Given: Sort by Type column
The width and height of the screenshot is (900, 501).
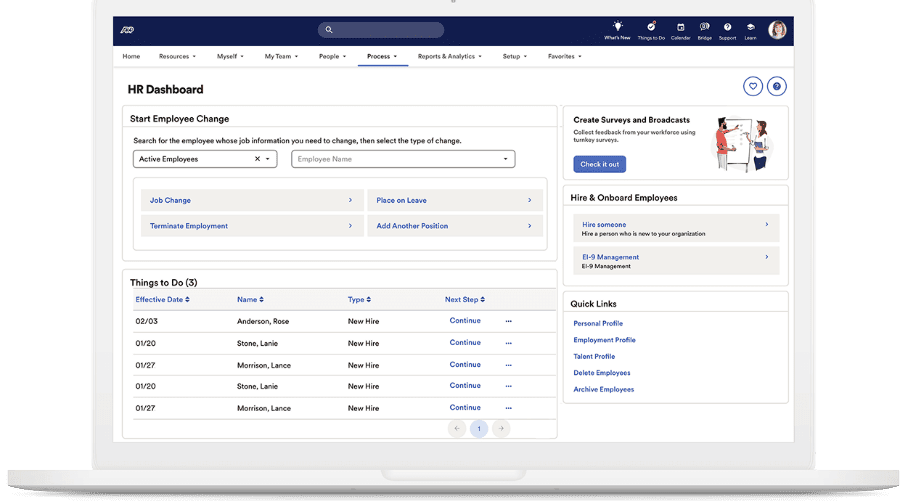Looking at the screenshot, I should (359, 300).
